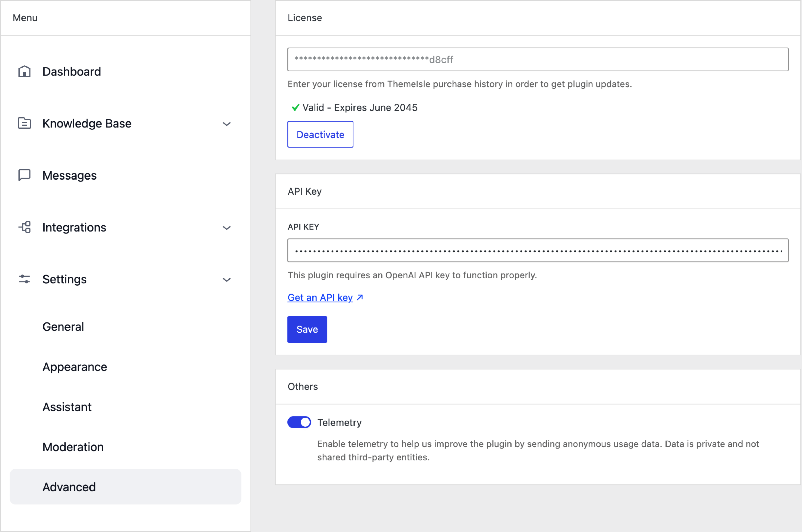Expand the Knowledge Base chevron
Screen dimensions: 802x532
pyautogui.click(x=227, y=124)
